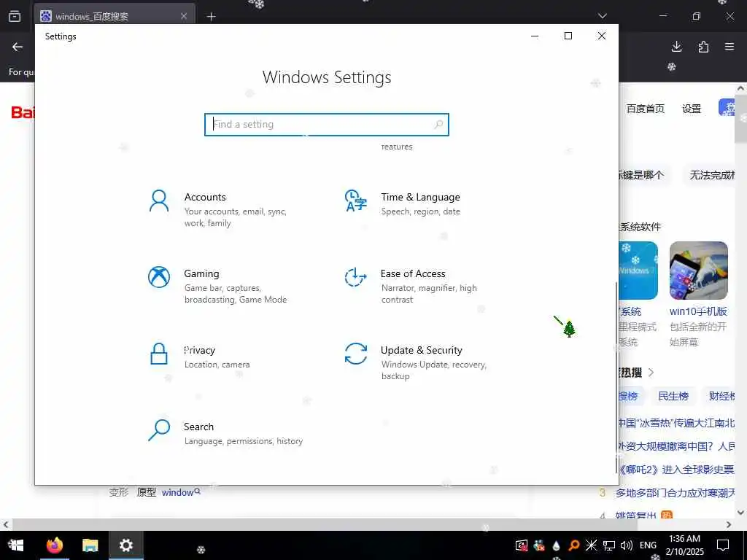The image size is (747, 560).
Task: Open the win10手机版 link
Action: coord(698,311)
